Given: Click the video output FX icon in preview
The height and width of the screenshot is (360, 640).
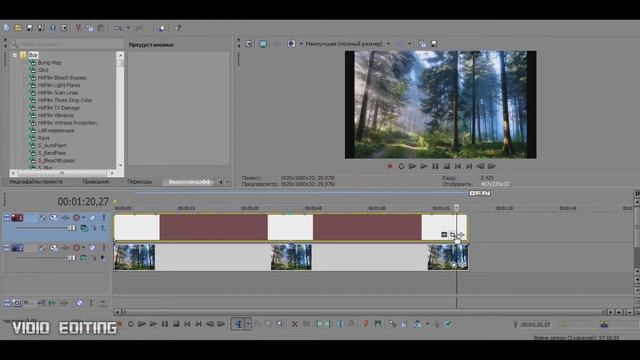Looking at the screenshot, I should coord(278,44).
